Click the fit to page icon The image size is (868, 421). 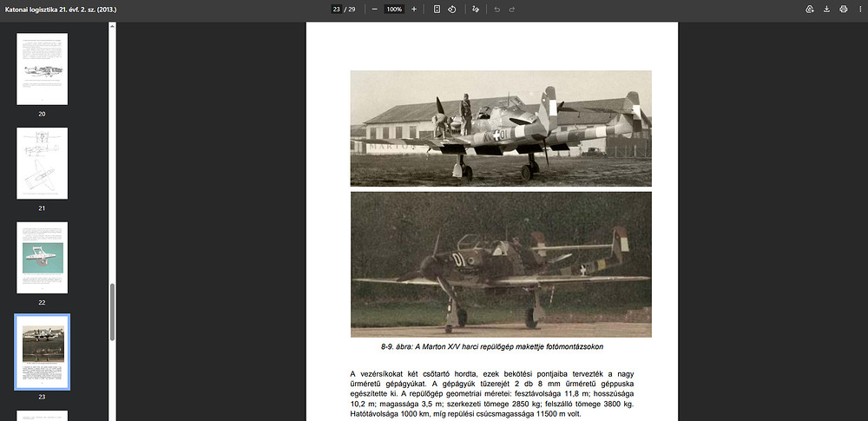coord(437,9)
